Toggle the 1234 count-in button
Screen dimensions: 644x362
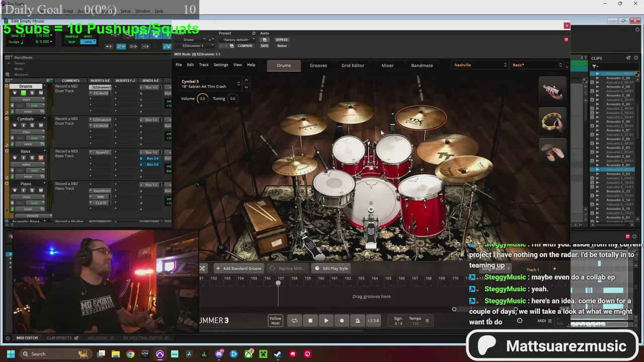click(x=373, y=321)
